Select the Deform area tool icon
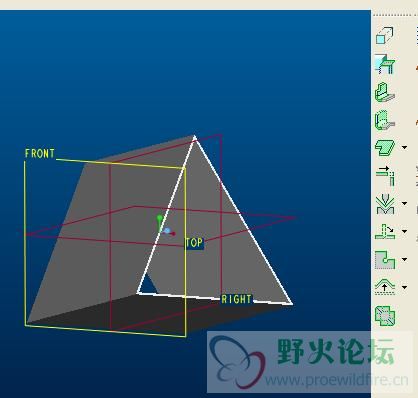418x398 pixels. click(x=385, y=287)
